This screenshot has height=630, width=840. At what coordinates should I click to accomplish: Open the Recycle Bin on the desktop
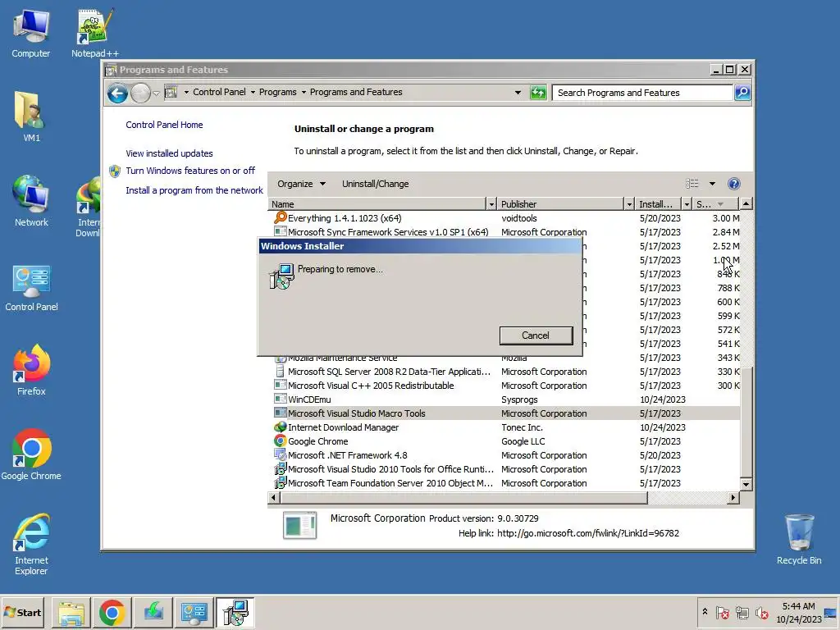click(799, 540)
